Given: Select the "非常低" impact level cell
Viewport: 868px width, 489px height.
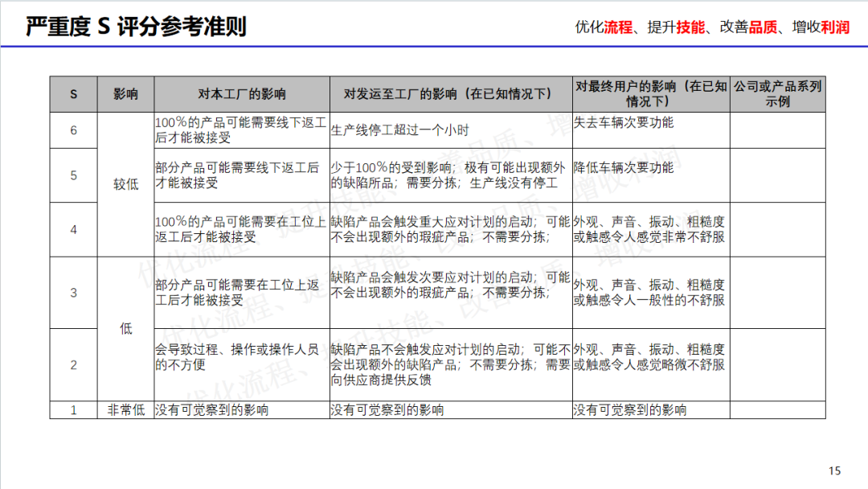Looking at the screenshot, I should click(125, 410).
